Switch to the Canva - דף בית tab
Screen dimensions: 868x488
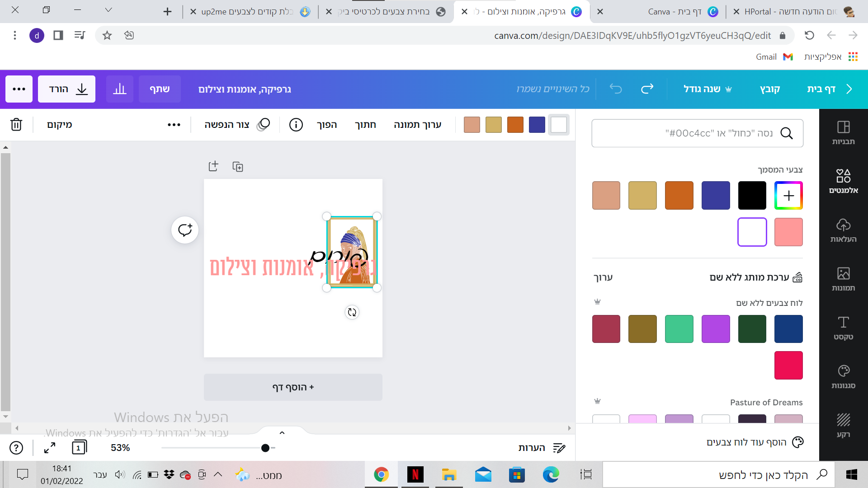(x=658, y=12)
